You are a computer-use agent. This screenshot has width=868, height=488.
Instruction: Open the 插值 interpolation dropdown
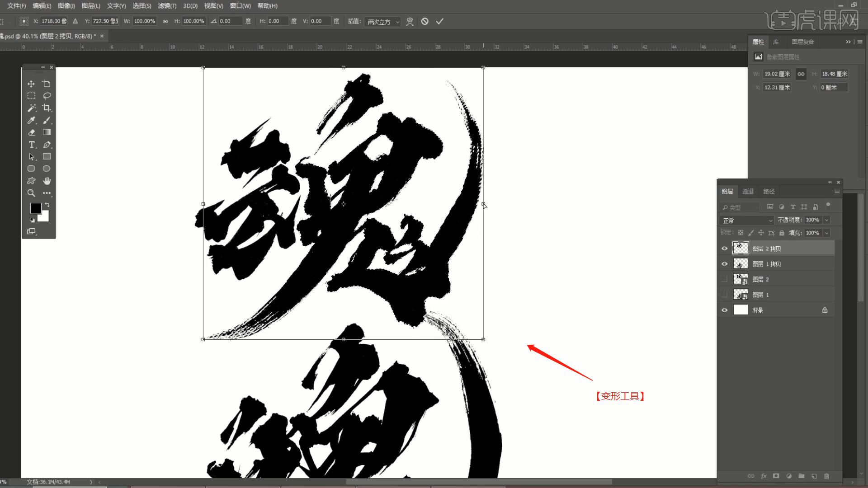(382, 21)
